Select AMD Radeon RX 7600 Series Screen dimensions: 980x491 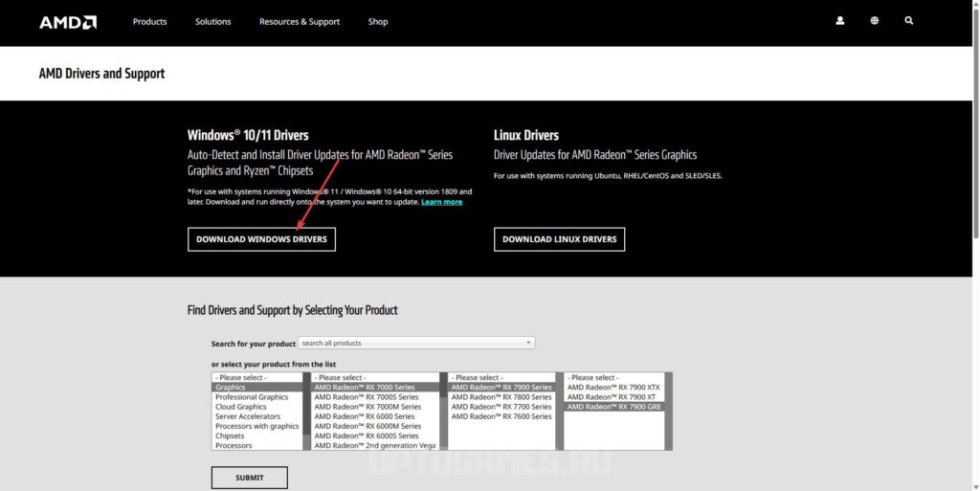tap(501, 416)
